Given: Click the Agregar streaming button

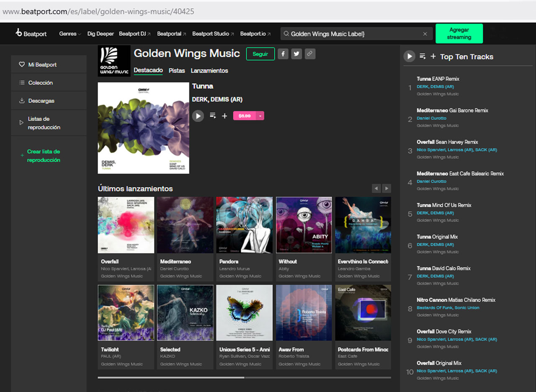Looking at the screenshot, I should [x=459, y=34].
